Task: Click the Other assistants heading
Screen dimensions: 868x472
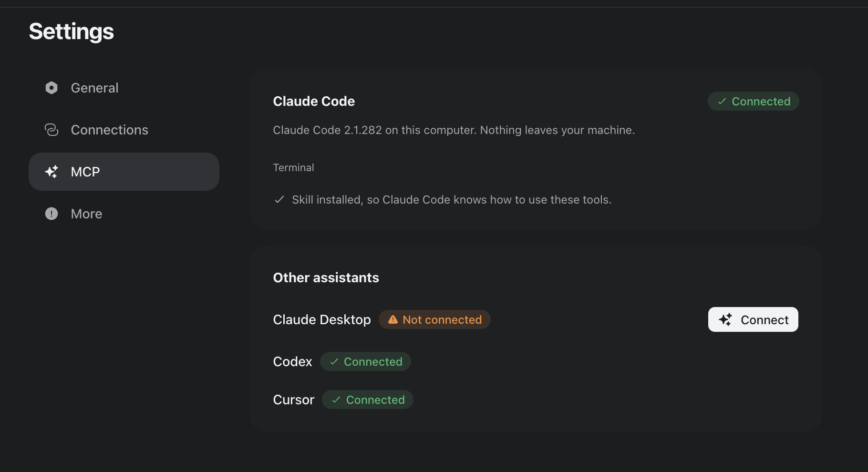Action: [x=326, y=277]
